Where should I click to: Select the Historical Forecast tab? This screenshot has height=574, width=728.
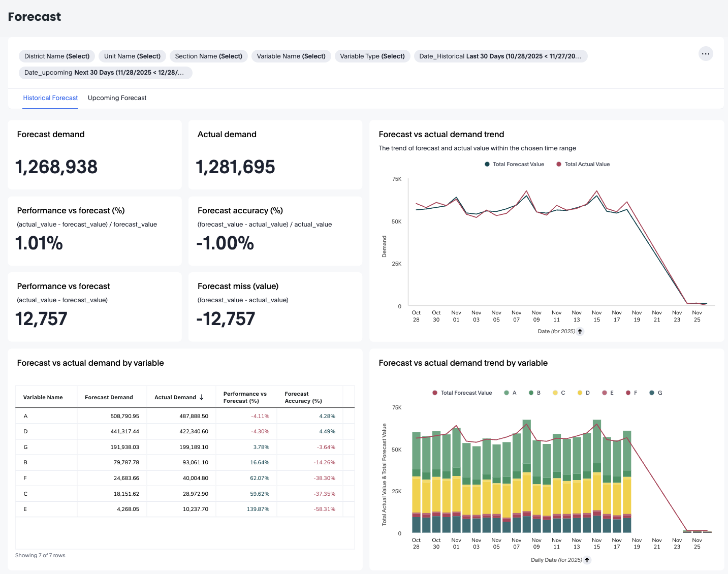(50, 98)
